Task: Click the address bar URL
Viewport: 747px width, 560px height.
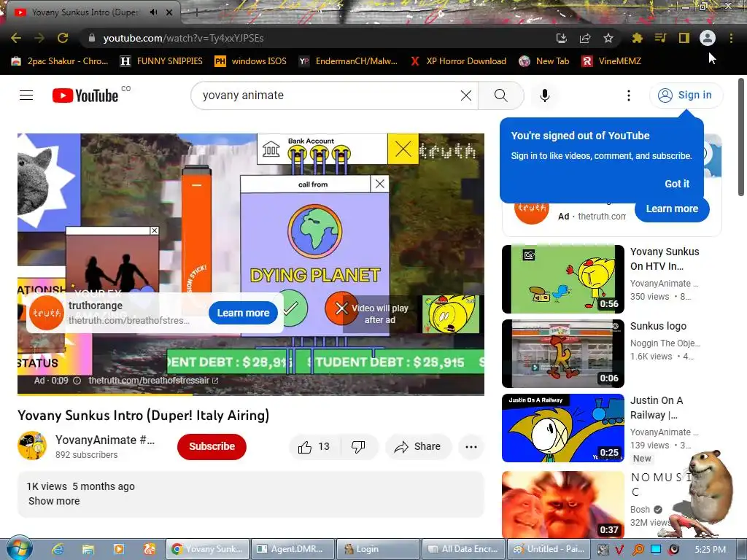Action: point(183,38)
